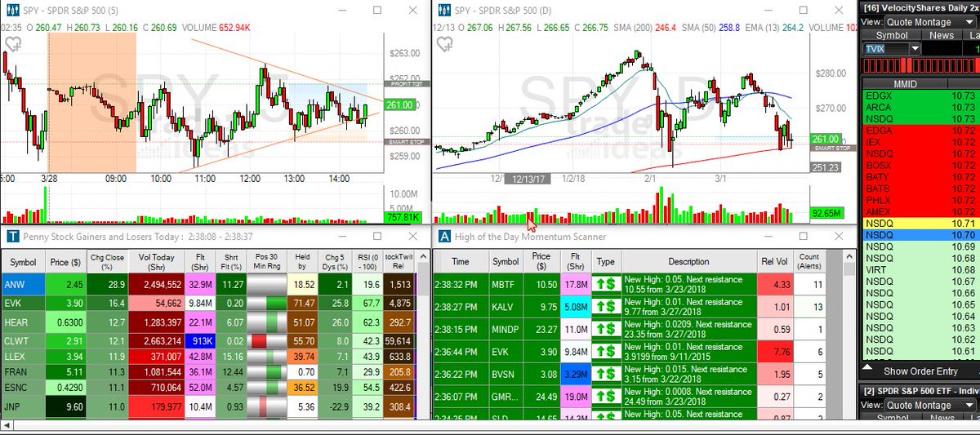Click the yellow NSDQ 10.71 row
This screenshot has width=980, height=435.
[x=921, y=222]
